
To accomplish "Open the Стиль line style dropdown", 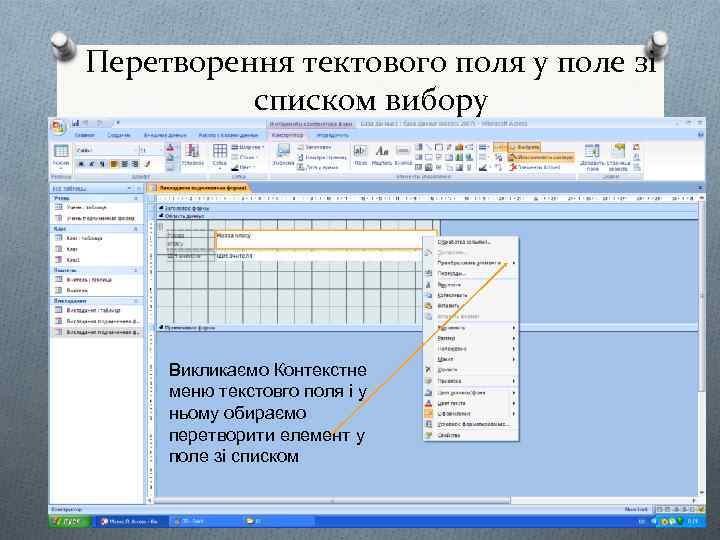I will tap(245, 157).
